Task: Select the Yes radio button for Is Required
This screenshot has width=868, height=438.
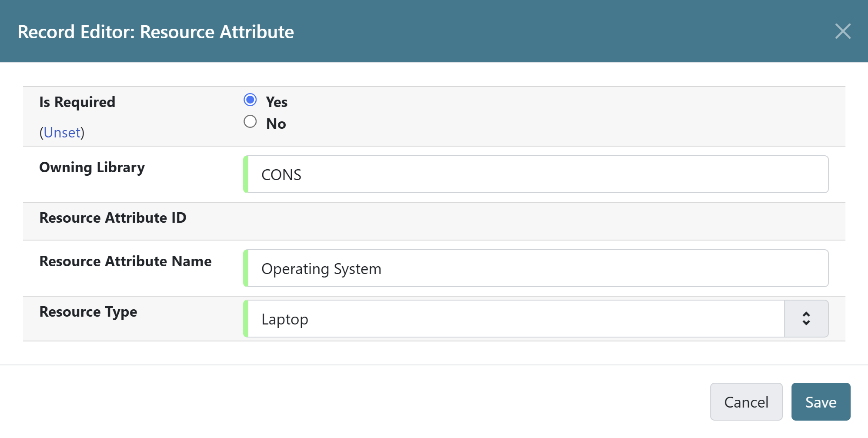Action: point(250,100)
